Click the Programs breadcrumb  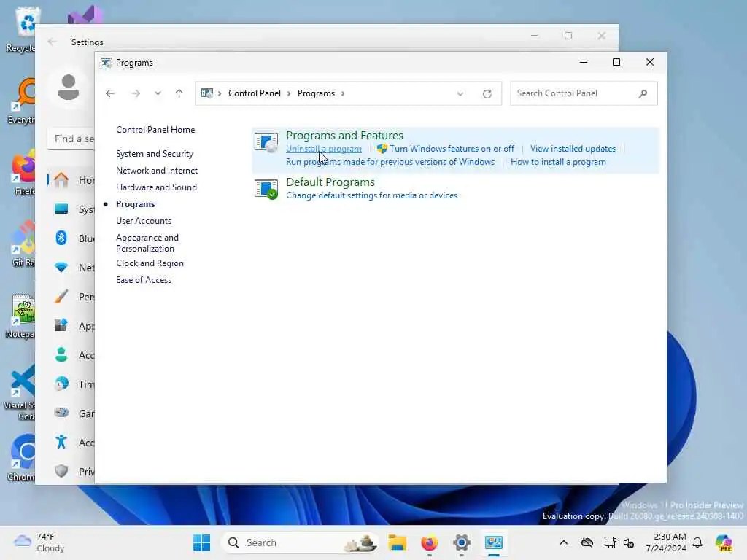[316, 93]
